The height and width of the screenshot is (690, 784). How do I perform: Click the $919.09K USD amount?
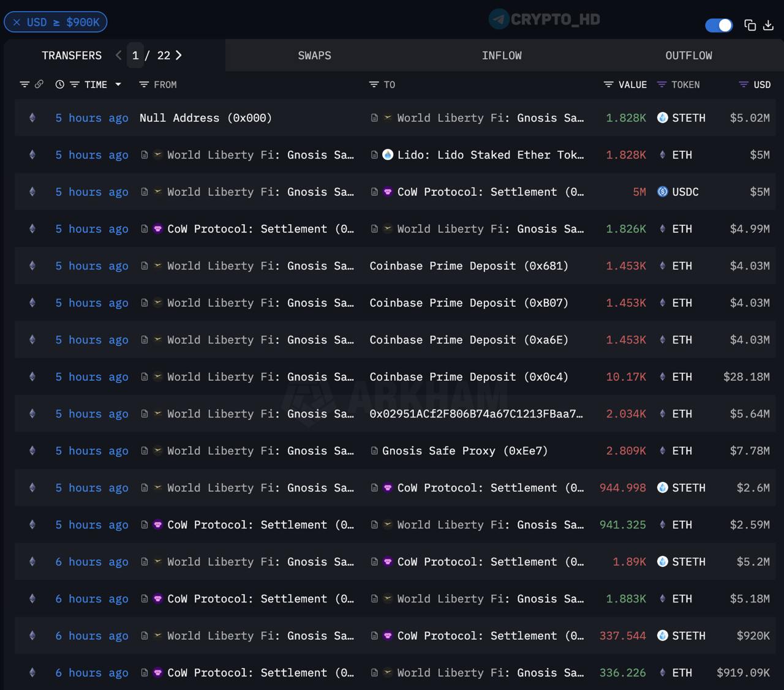(744, 673)
